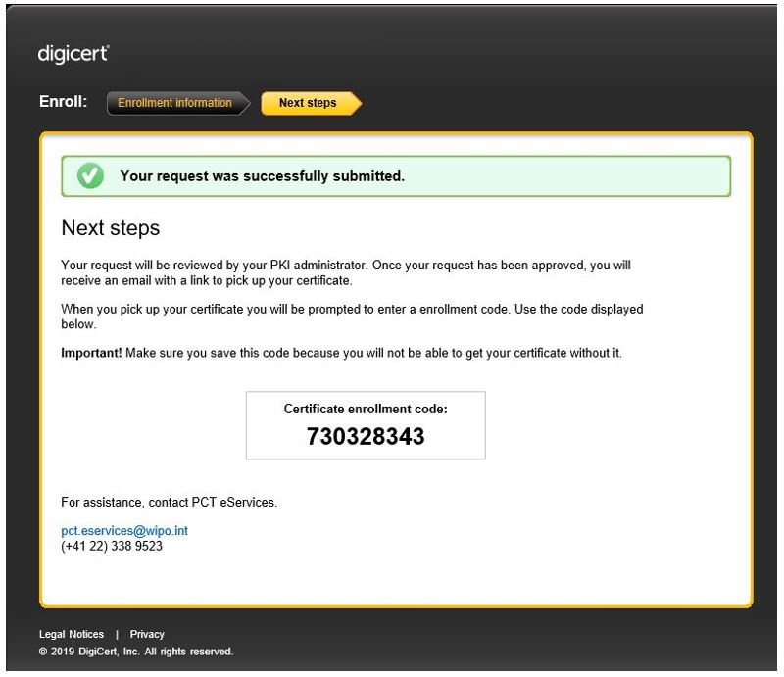This screenshot has width=784, height=677.
Task: Click the 'Certificate enrollment code:' label
Action: (366, 410)
